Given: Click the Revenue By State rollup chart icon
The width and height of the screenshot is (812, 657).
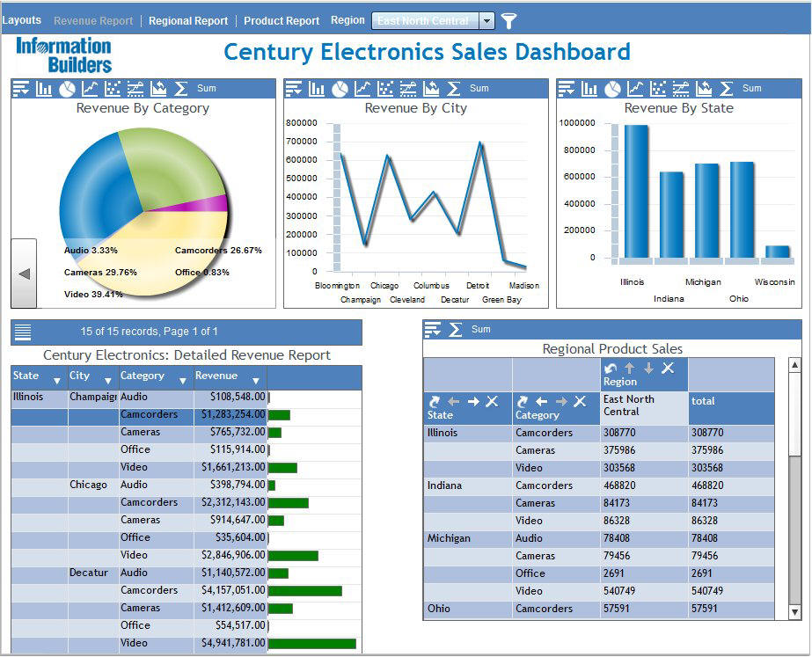Looking at the screenshot, I should coord(704,89).
